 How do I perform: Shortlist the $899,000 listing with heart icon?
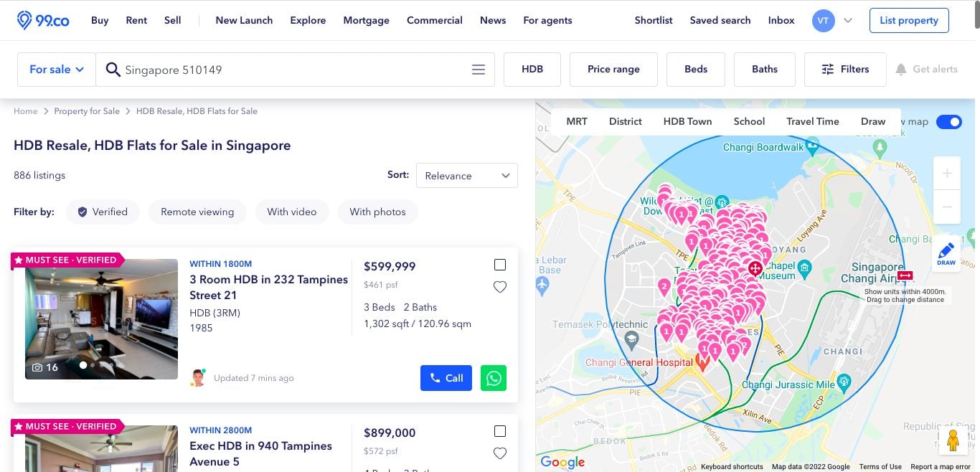pyautogui.click(x=500, y=453)
